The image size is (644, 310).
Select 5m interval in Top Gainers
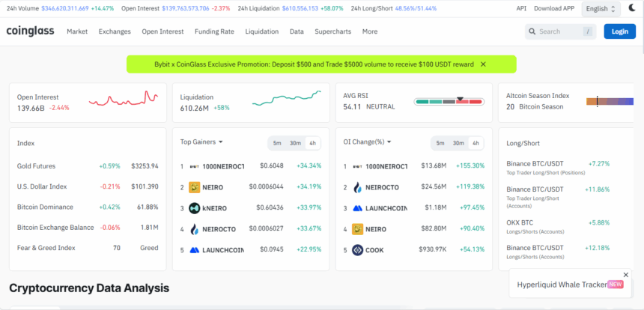point(277,143)
